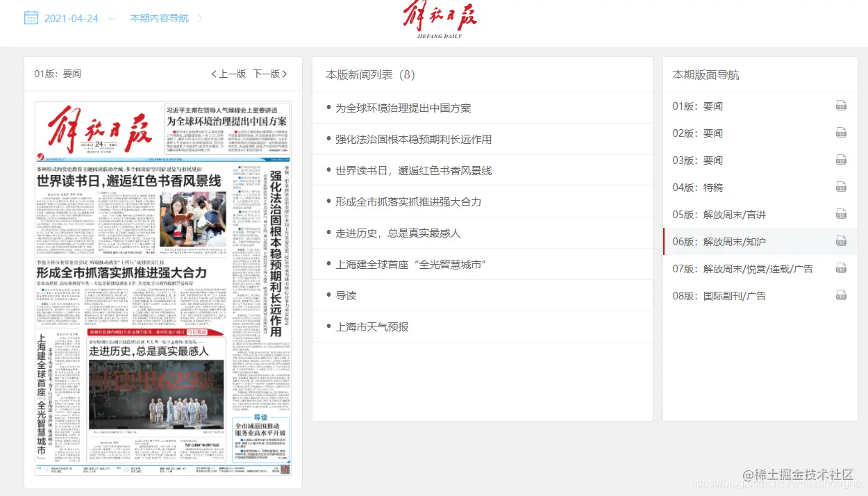Select 06版：解放周末/知沪 in navigation
868x496 pixels.
point(719,242)
